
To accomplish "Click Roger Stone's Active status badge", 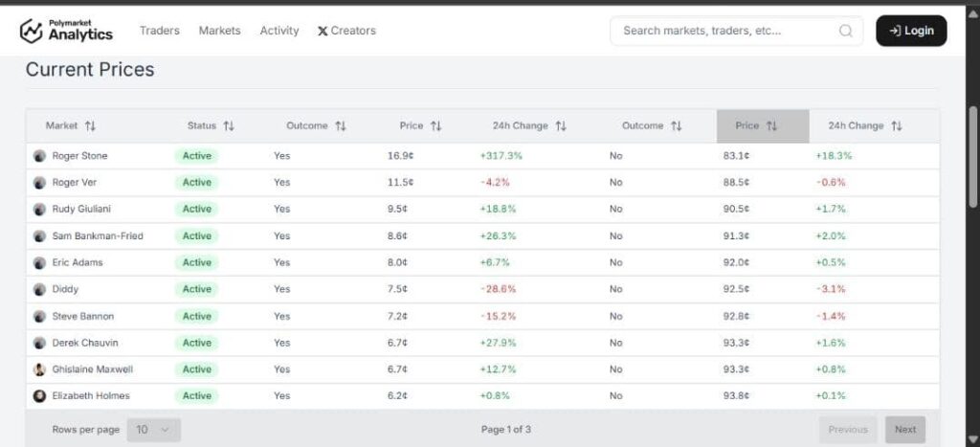I will (x=197, y=156).
